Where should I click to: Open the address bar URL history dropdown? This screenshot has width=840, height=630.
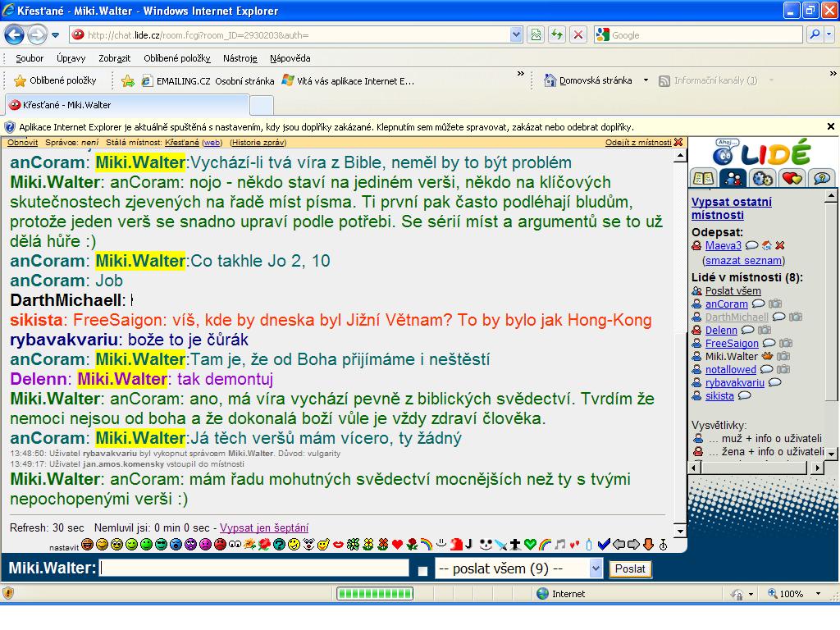[516, 34]
